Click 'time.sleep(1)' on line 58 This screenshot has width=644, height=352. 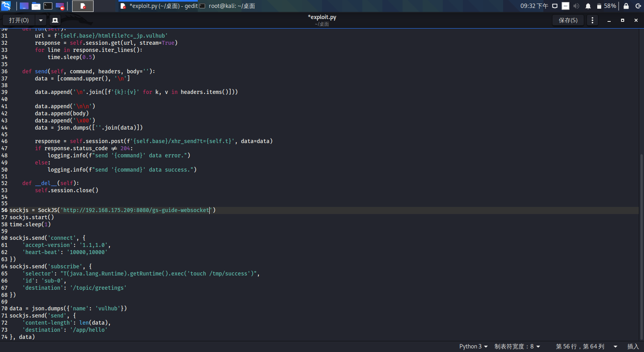(x=30, y=224)
